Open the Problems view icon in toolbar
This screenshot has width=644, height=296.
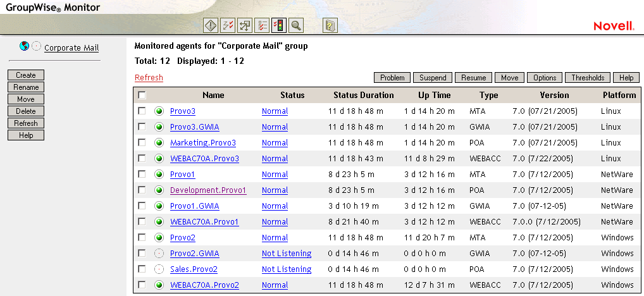pos(210,25)
